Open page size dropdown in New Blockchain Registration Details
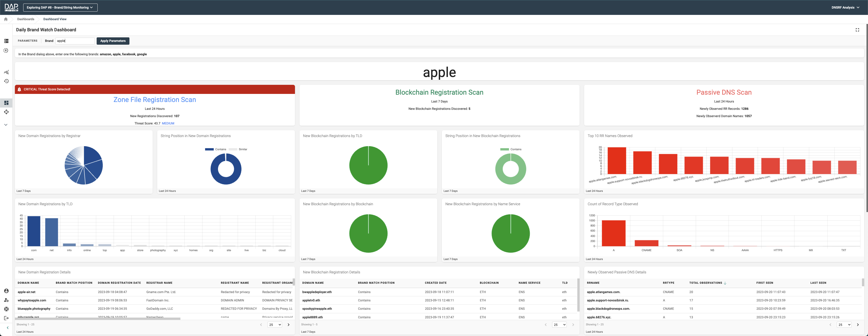Screen dimensions: 868x336 point(559,325)
